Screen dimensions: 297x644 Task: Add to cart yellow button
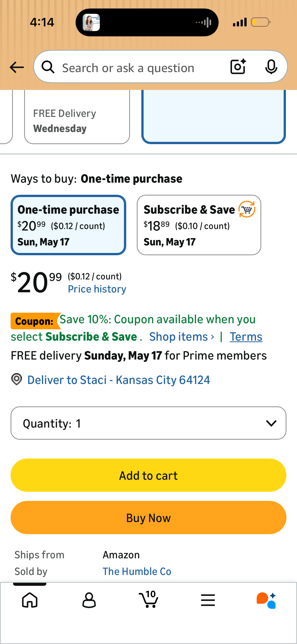[148, 475]
